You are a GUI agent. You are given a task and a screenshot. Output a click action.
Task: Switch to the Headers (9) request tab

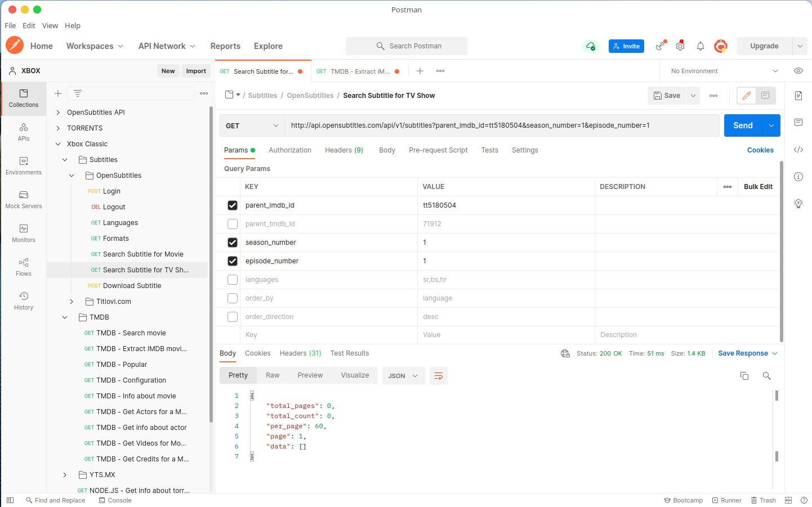point(344,150)
